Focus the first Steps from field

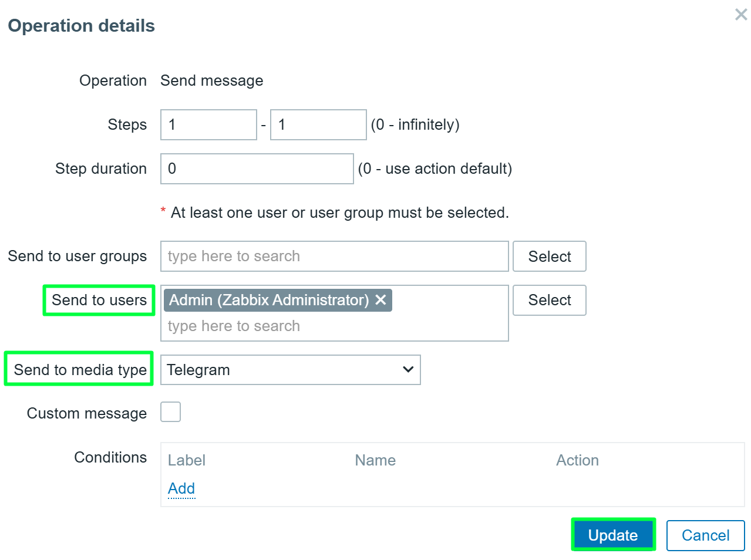click(x=208, y=124)
